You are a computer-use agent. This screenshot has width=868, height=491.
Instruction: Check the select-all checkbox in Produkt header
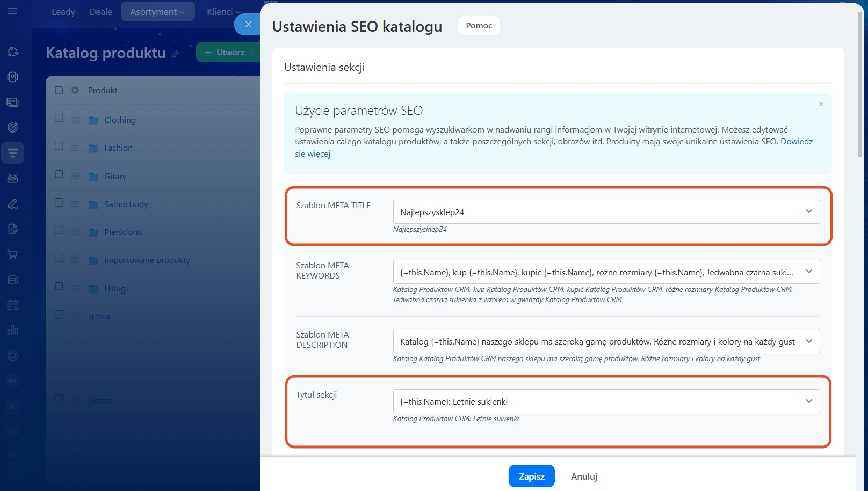59,90
